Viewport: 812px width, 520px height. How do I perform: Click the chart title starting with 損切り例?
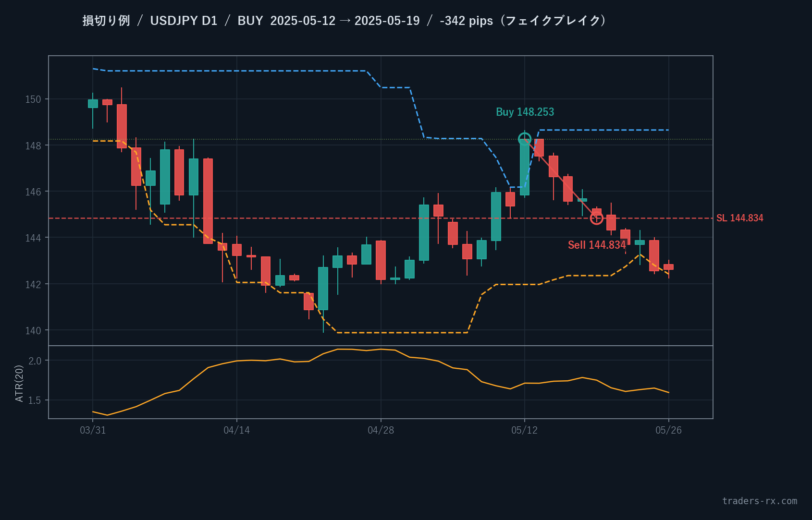coord(344,21)
